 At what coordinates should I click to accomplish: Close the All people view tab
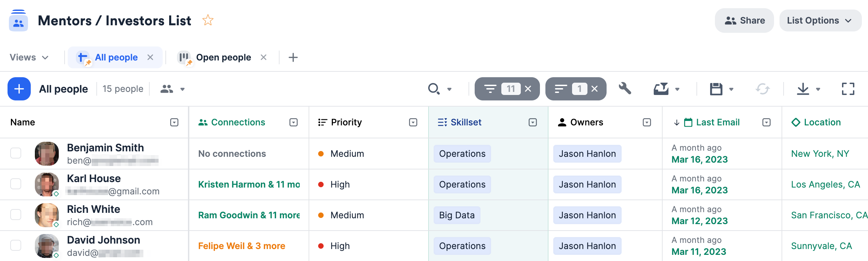[x=150, y=57]
